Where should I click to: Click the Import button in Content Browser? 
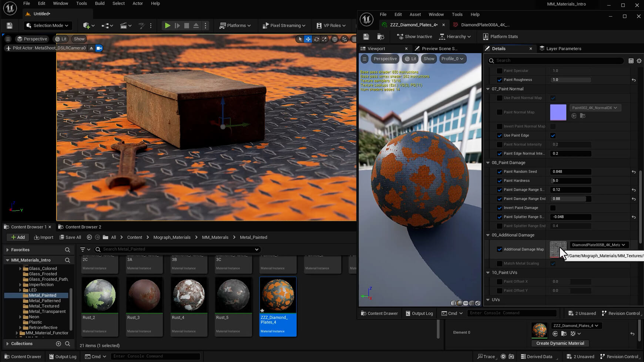[44, 237]
